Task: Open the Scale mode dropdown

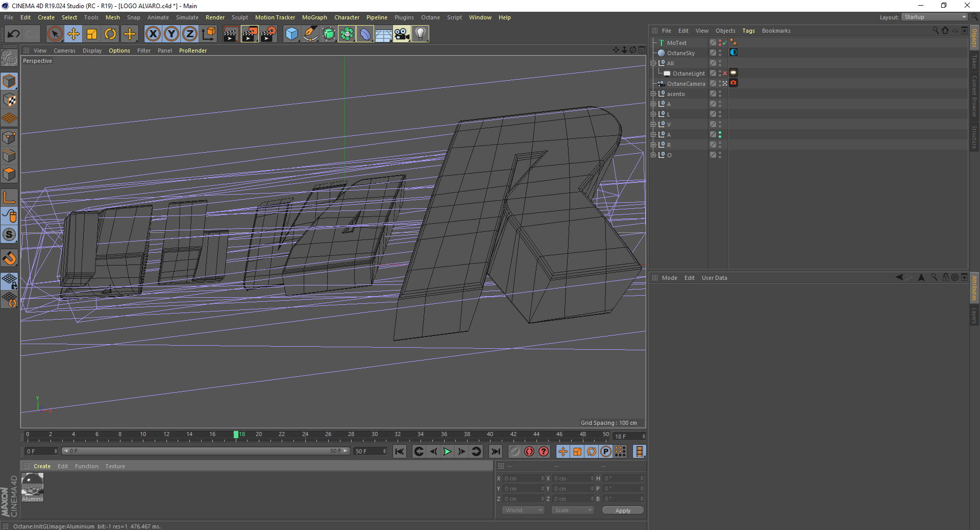Action: (572, 510)
